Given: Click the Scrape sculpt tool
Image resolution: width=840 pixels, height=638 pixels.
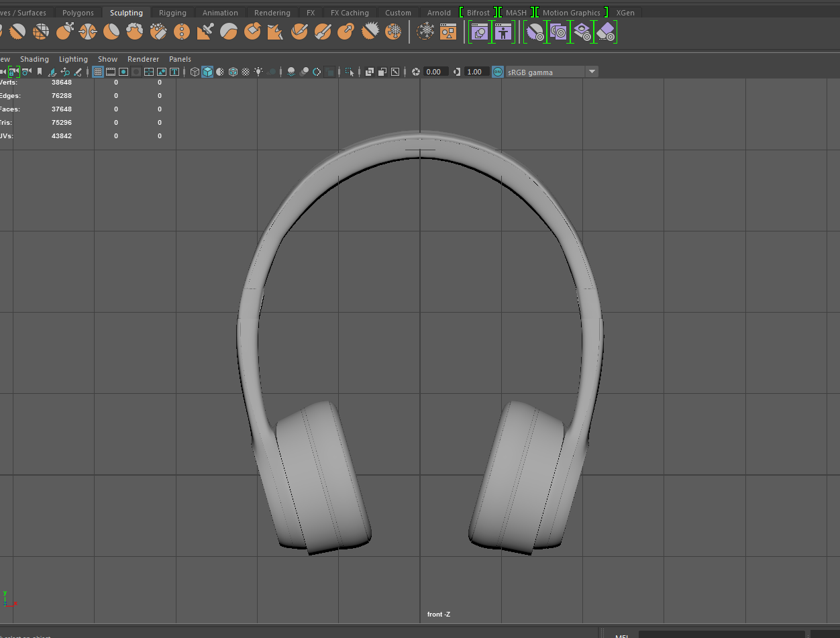Looking at the screenshot, I should 252,32.
